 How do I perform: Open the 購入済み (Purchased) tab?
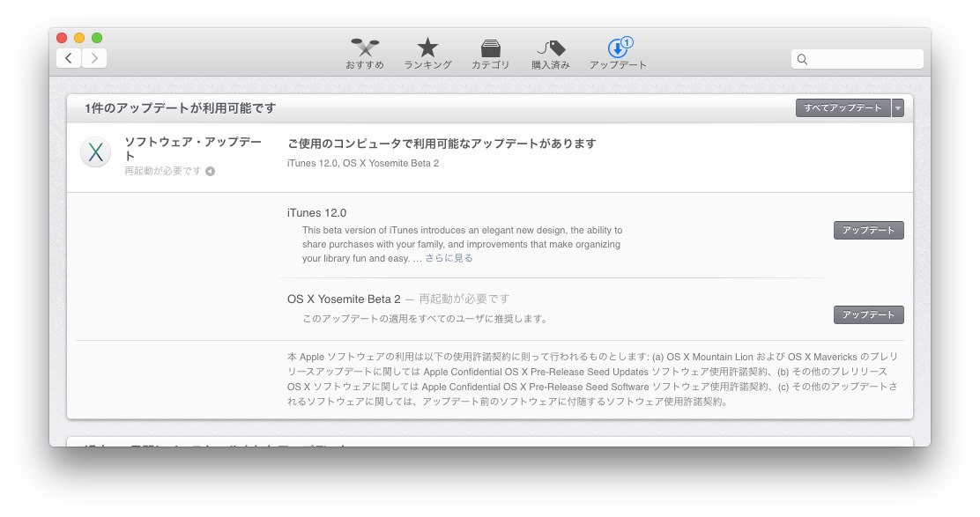point(551,54)
